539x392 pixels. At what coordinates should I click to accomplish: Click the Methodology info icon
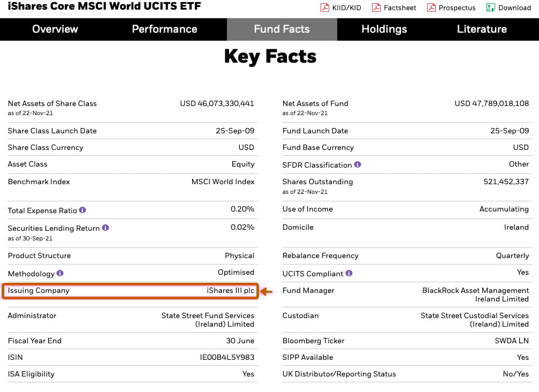60,273
